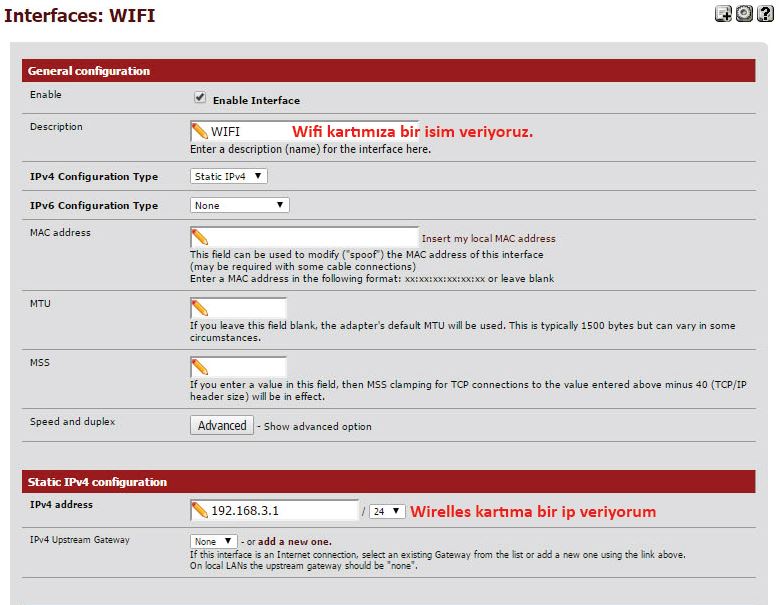The height and width of the screenshot is (605, 781).
Task: Click into the MTU input field
Action: (246, 308)
